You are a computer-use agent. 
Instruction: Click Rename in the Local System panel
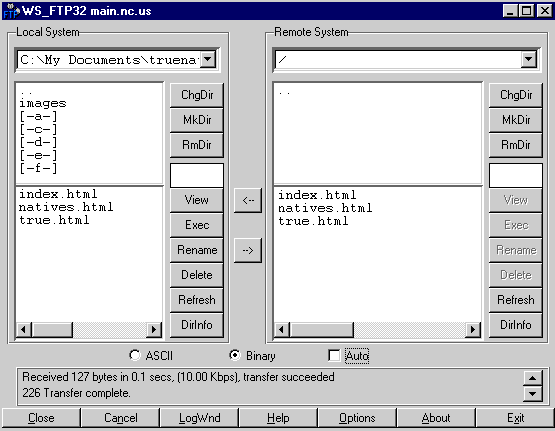pos(197,250)
